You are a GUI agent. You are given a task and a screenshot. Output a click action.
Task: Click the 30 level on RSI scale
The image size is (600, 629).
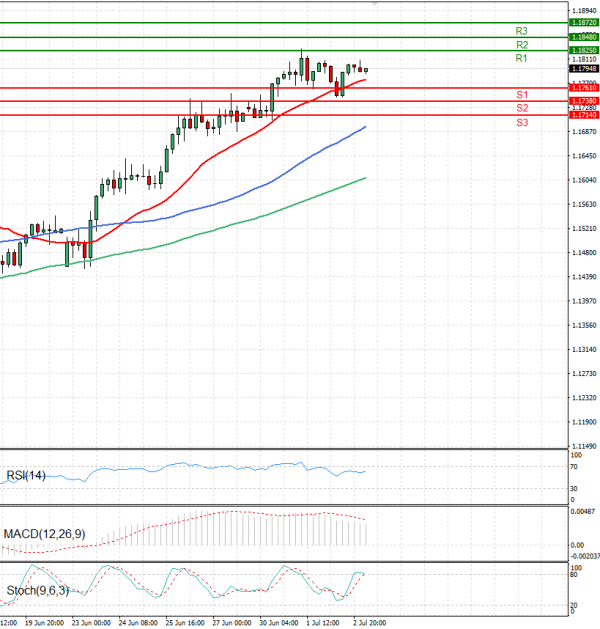pos(574,489)
